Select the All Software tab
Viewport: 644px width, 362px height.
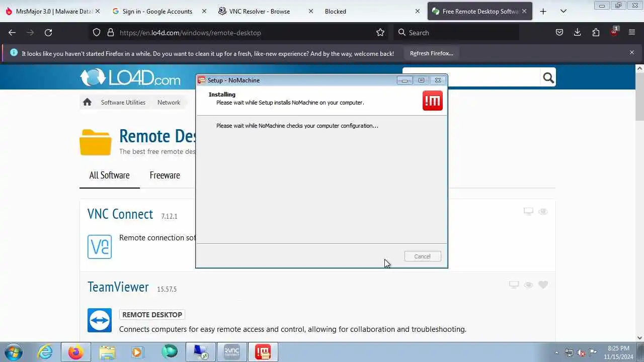(x=109, y=175)
